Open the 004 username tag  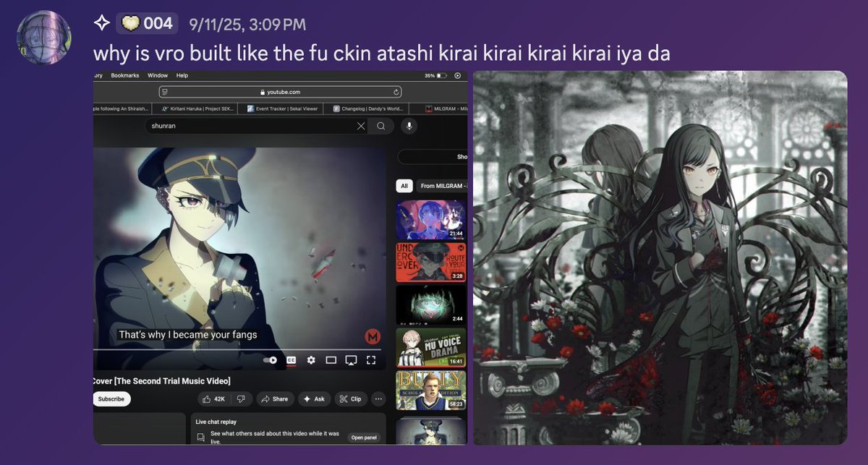click(x=147, y=23)
